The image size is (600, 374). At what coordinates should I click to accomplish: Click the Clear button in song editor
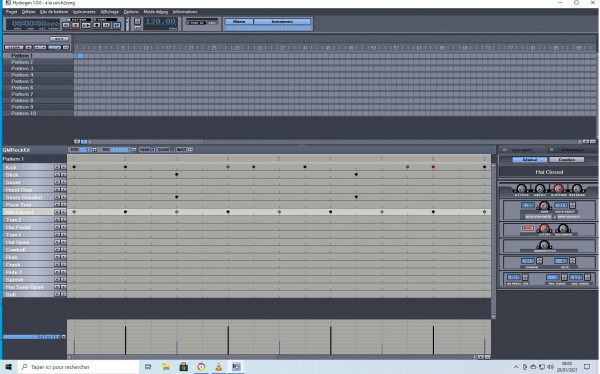(x=14, y=47)
